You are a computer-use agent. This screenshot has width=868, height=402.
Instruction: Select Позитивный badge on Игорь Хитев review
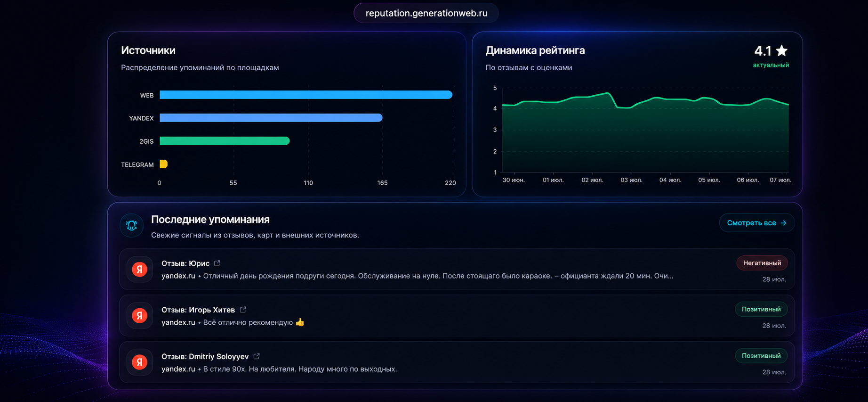(761, 309)
